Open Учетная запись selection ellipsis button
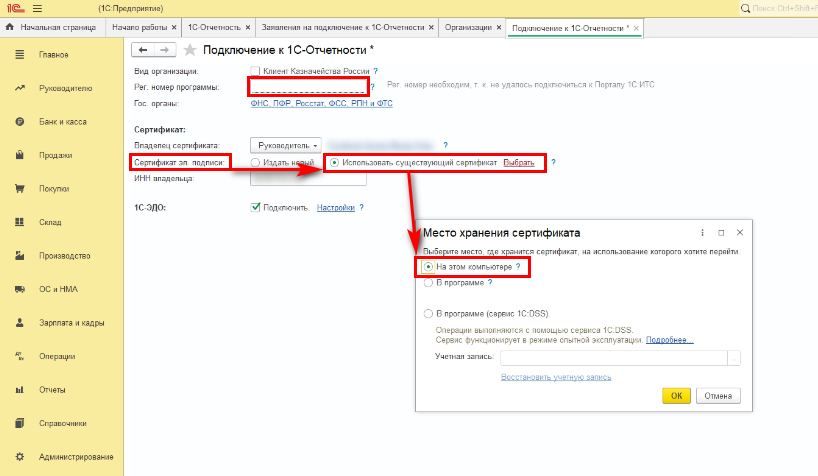The image size is (818, 476). tap(734, 358)
